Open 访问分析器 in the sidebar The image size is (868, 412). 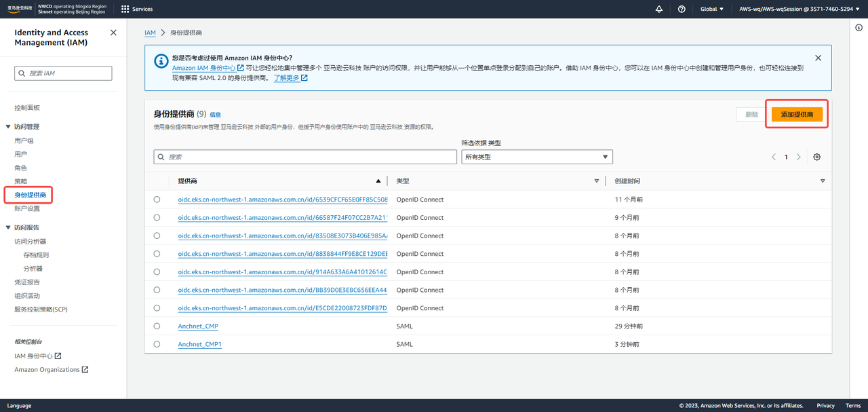[31, 242]
